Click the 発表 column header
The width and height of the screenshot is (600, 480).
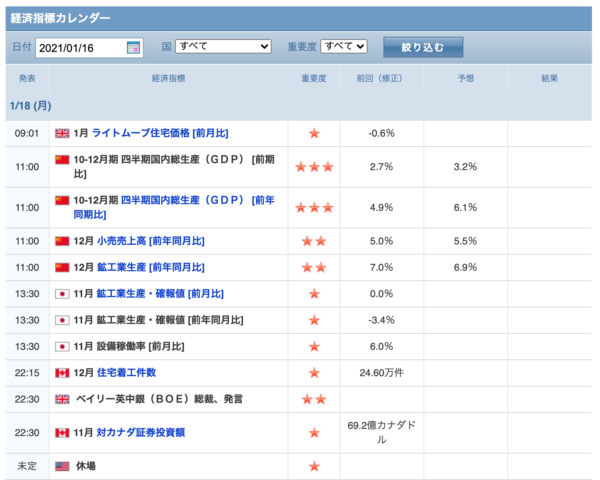(27, 78)
